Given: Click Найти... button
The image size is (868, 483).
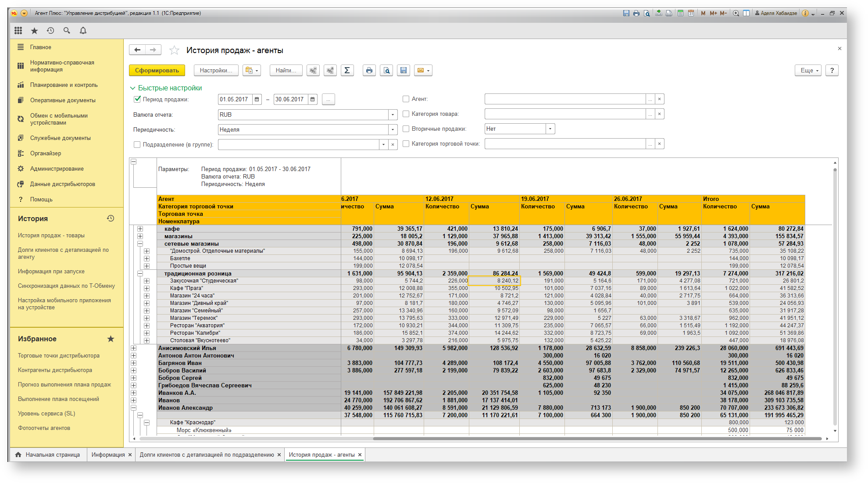Looking at the screenshot, I should pyautogui.click(x=286, y=70).
